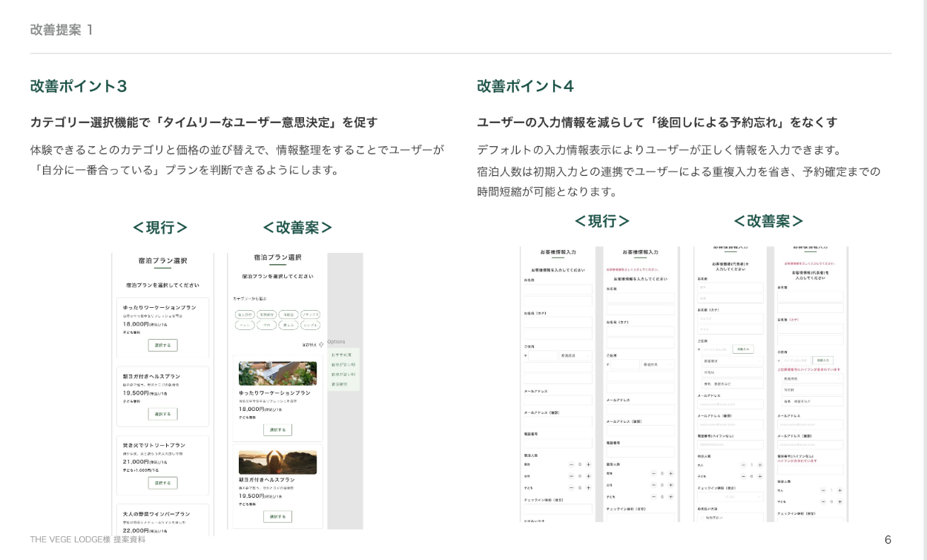The image size is (927, 560).
Task: Click the minus icon for 子ども in leftmost form
Action: 570,487
